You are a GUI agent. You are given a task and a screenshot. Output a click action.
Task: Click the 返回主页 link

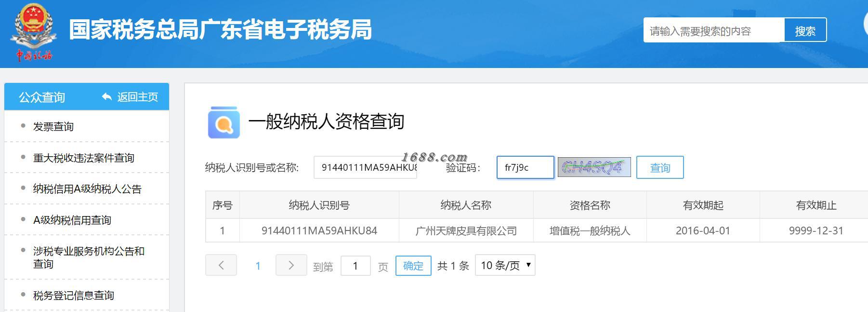(x=137, y=97)
